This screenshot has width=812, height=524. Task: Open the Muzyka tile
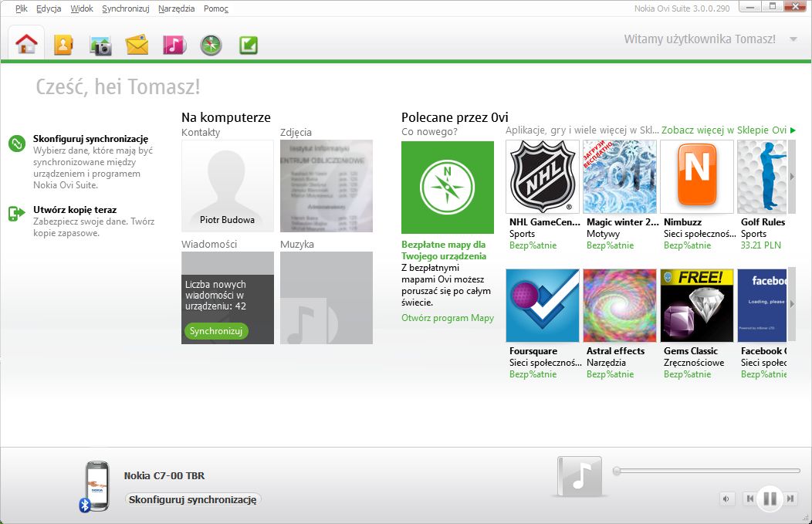[x=326, y=298]
